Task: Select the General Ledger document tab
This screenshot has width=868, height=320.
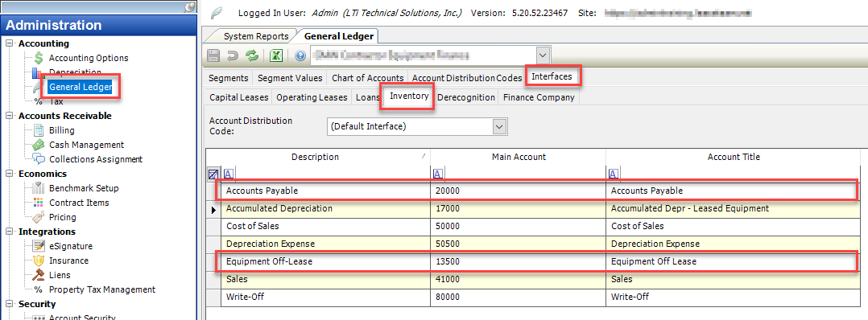Action: pyautogui.click(x=339, y=36)
